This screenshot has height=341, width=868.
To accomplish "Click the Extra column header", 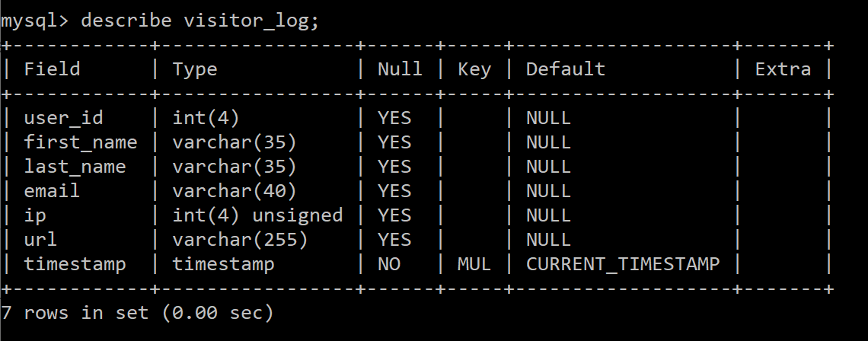I will 783,69.
